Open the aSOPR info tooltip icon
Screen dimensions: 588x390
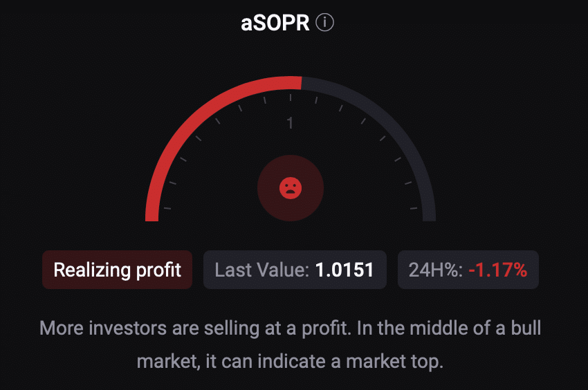[x=324, y=23]
